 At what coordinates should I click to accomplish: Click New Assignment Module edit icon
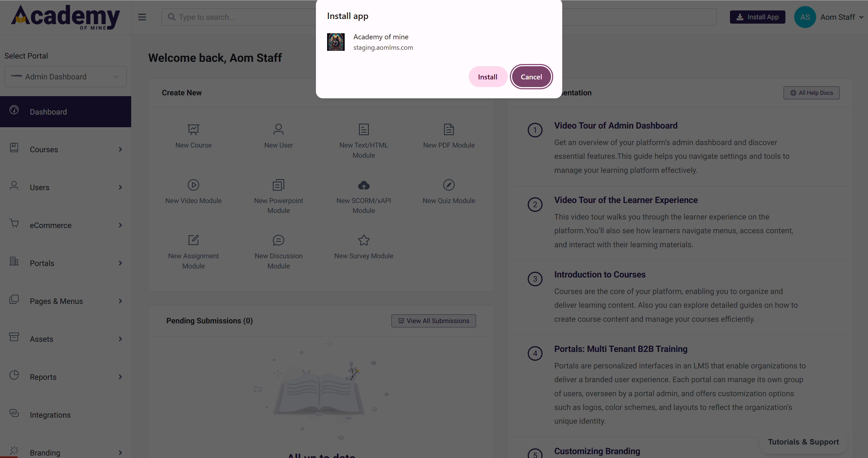coord(193,240)
